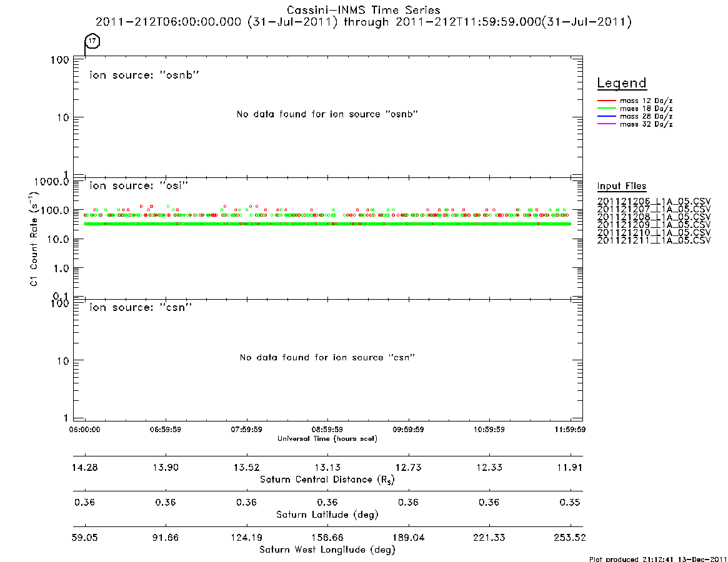The image size is (728, 562).
Task: Click the red mass 12 Da/z legend line
Action: (607, 101)
